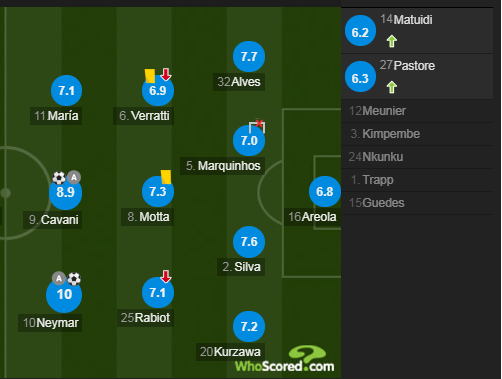This screenshot has height=379, width=502.
Task: Click Matuidi's green substitution-on arrow
Action: click(x=392, y=41)
